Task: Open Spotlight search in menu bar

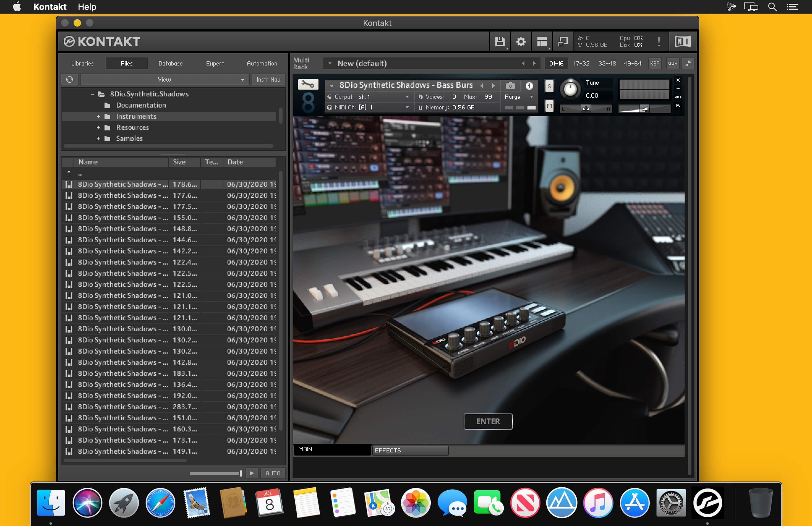Action: pyautogui.click(x=772, y=7)
